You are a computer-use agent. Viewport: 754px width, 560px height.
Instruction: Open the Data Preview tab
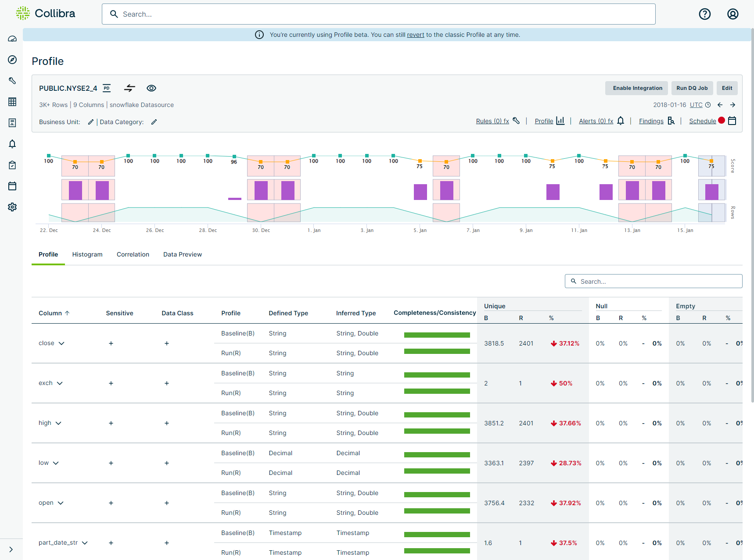pyautogui.click(x=183, y=254)
